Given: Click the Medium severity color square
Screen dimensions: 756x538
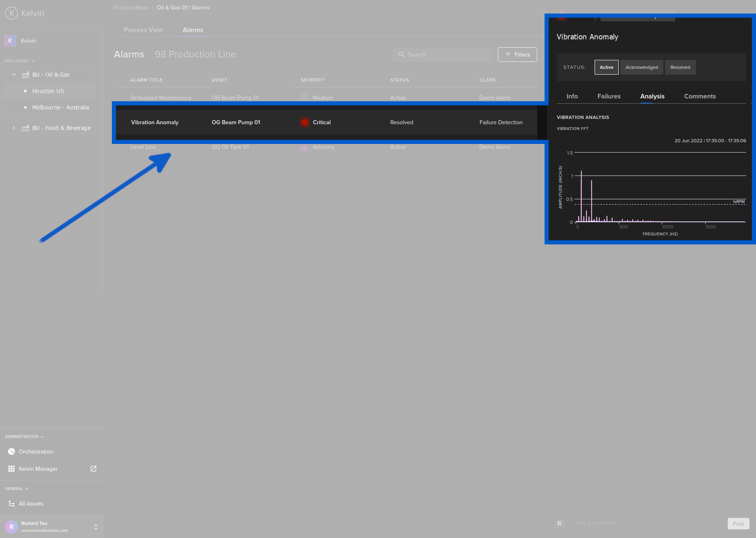Looking at the screenshot, I should click(x=304, y=98).
